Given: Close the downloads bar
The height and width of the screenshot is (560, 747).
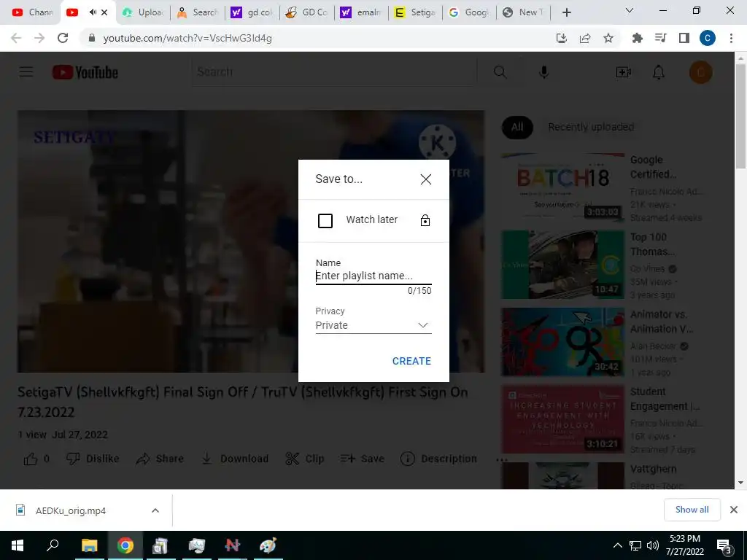Looking at the screenshot, I should coord(734,510).
